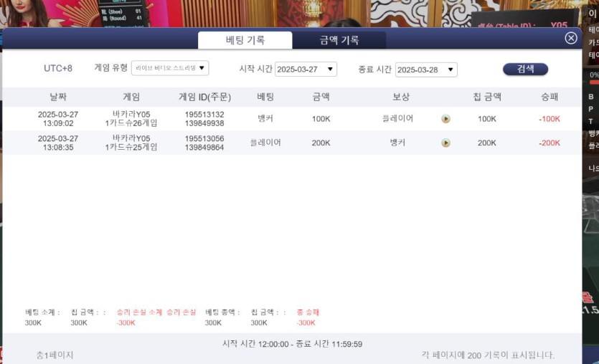This screenshot has height=364, width=599.
Task: Click the UTC+8 timezone label
Action: [58, 69]
